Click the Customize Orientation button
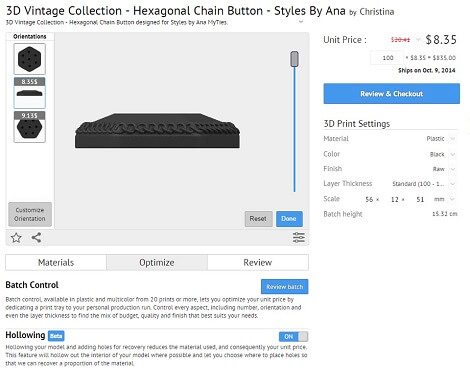470x381 pixels. coord(30,214)
